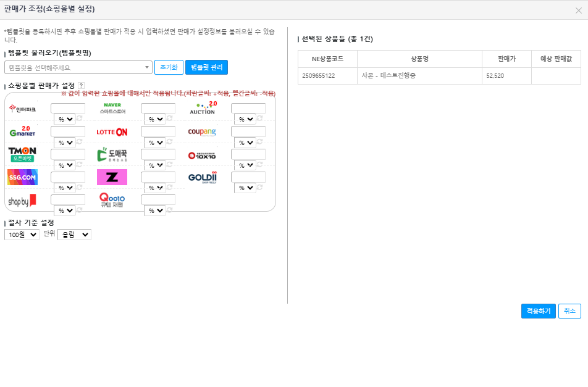Click the LOTTE ON logo

tap(112, 132)
